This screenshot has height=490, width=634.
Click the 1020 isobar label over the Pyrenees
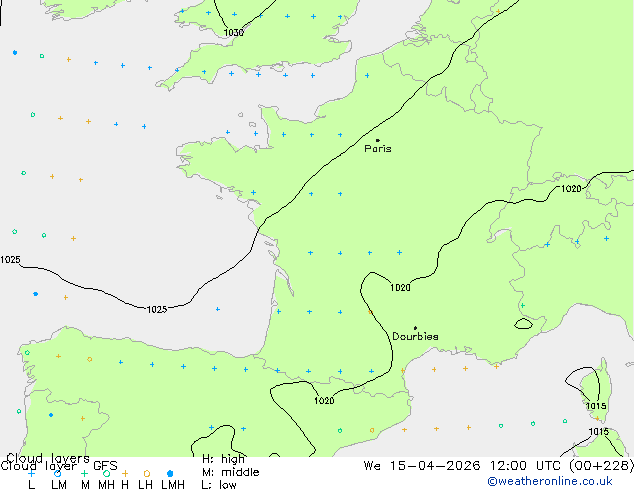(324, 401)
